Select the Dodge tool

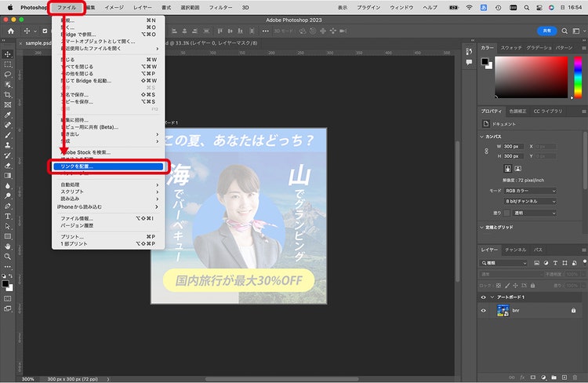click(8, 196)
